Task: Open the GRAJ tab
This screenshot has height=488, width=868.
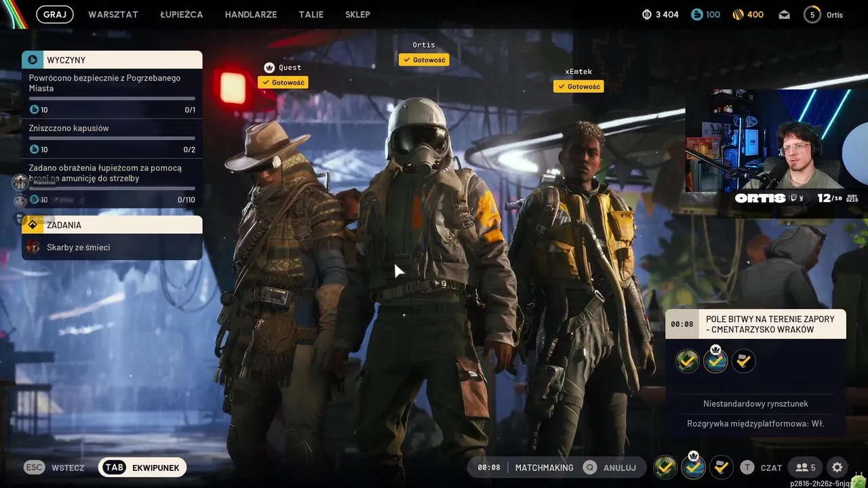Action: point(54,14)
